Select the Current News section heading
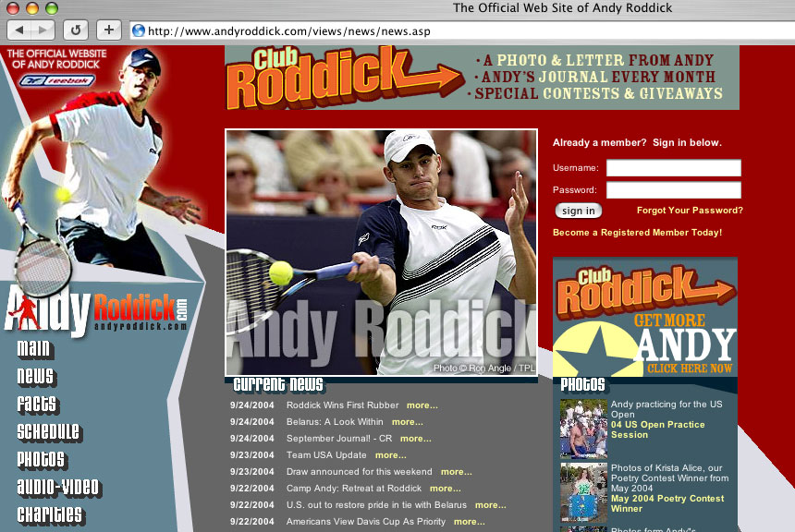 pyautogui.click(x=278, y=385)
